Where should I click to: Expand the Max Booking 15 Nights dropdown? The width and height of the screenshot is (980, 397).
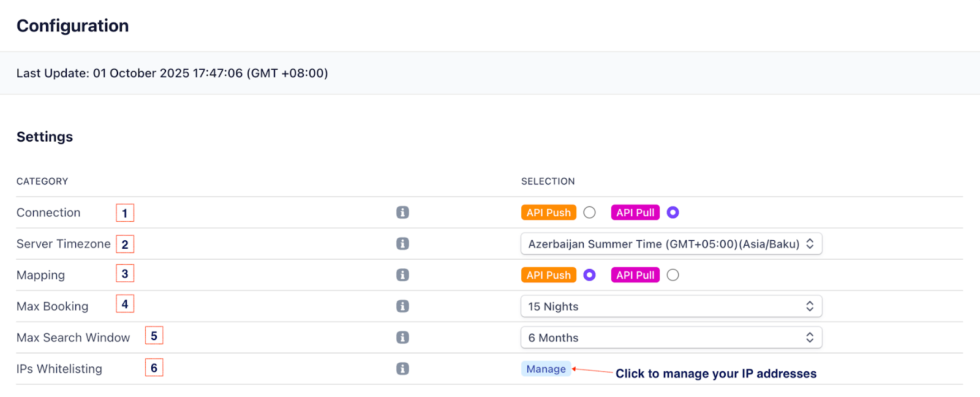pyautogui.click(x=671, y=306)
